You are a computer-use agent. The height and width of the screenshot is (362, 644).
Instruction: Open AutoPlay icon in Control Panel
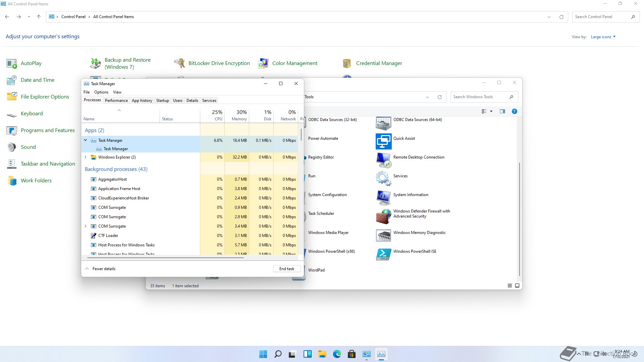pos(12,63)
